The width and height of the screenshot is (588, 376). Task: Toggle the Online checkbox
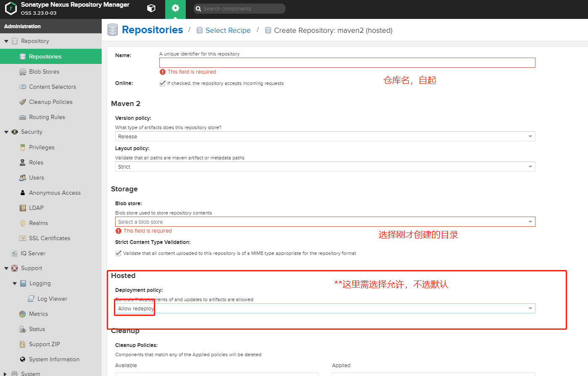(x=162, y=83)
